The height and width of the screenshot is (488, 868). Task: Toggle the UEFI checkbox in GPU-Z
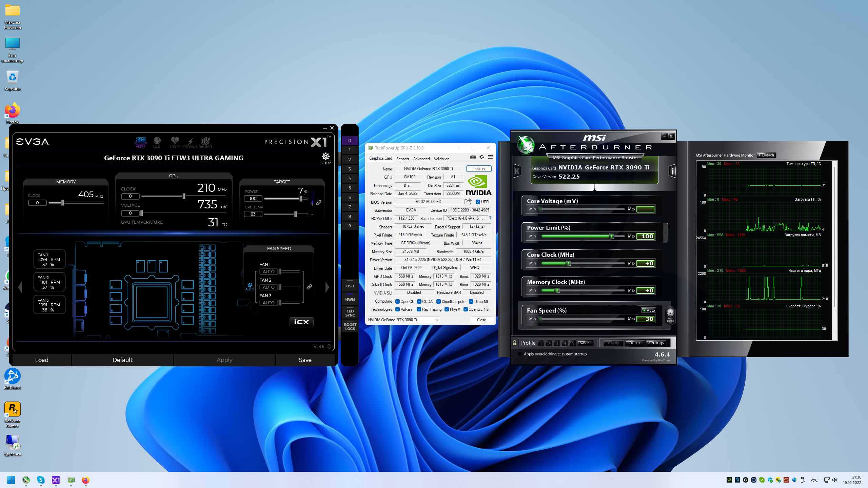[478, 202]
